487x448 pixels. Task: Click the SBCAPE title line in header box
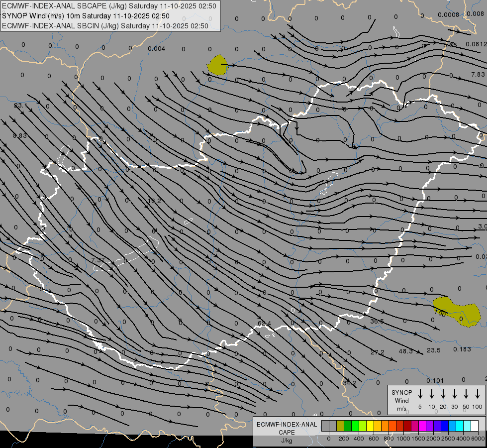click(109, 6)
